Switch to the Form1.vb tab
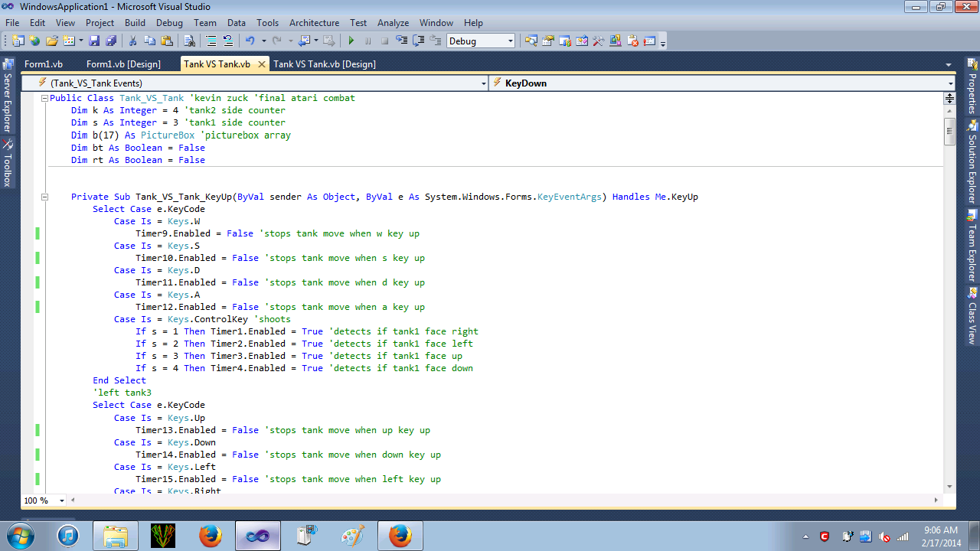Viewport: 980px width, 551px height. pos(44,64)
